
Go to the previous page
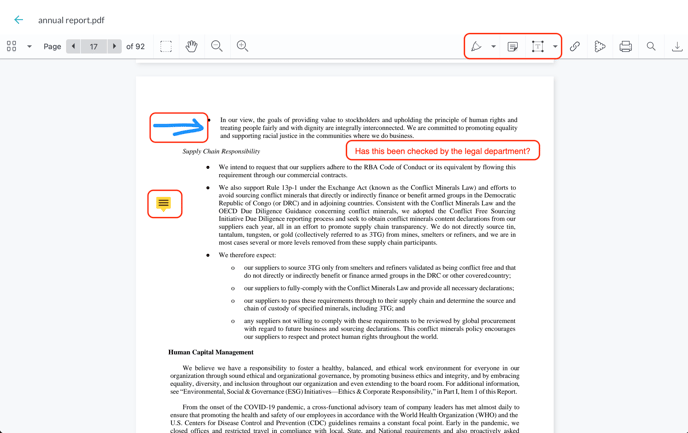[x=73, y=46]
